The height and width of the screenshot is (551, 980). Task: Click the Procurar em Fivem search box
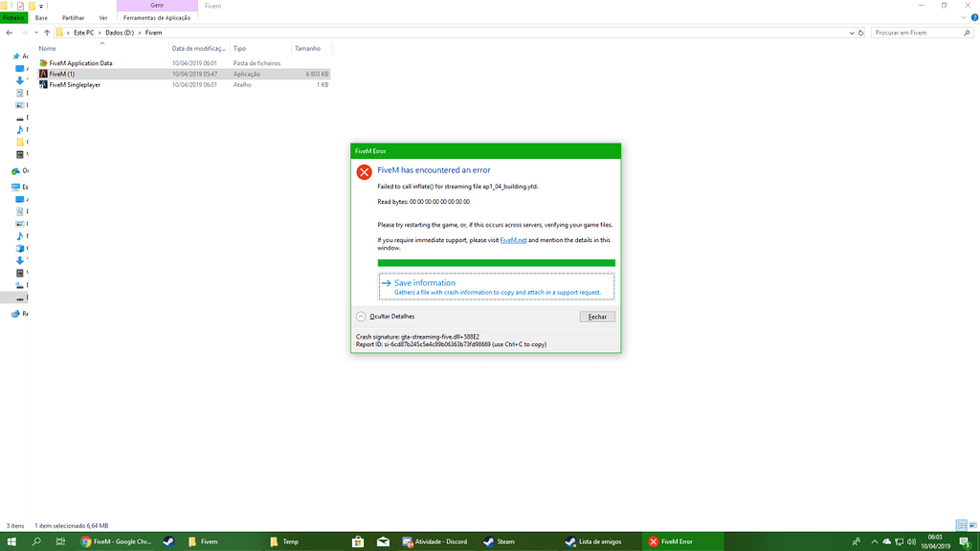click(919, 32)
